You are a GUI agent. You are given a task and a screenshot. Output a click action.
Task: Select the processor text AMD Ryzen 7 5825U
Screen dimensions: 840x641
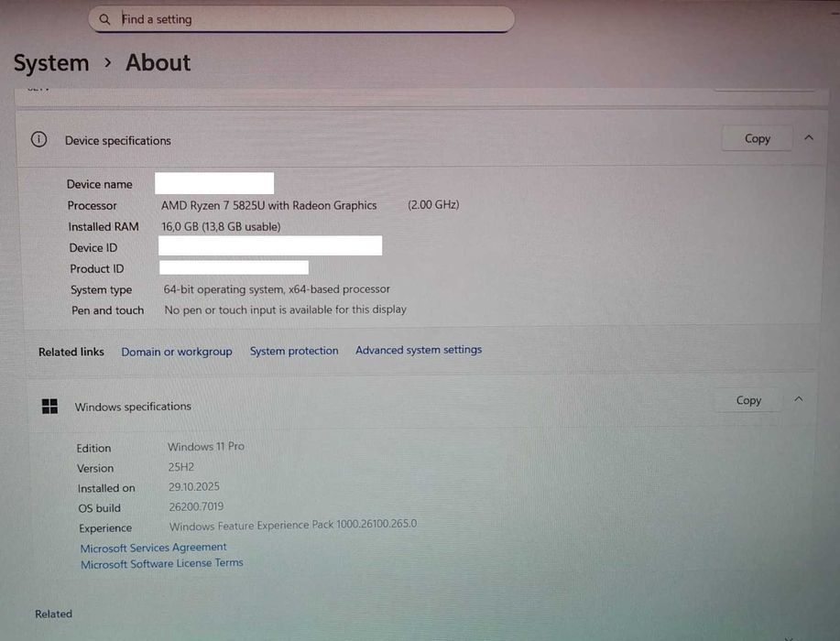269,205
